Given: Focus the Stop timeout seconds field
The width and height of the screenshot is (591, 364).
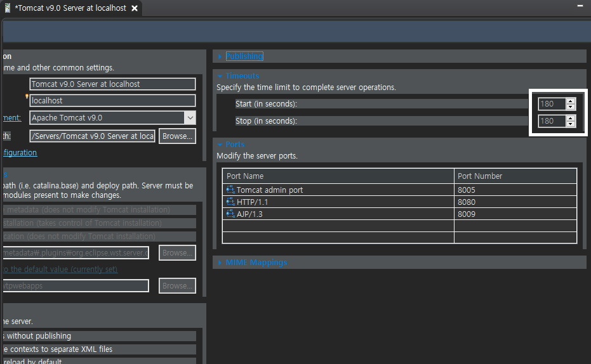Looking at the screenshot, I should (552, 121).
